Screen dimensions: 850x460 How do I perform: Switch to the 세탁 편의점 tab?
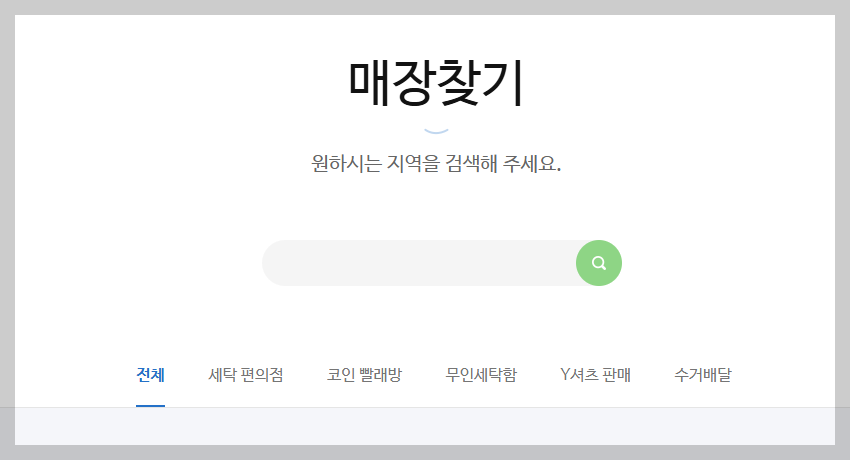(x=246, y=375)
